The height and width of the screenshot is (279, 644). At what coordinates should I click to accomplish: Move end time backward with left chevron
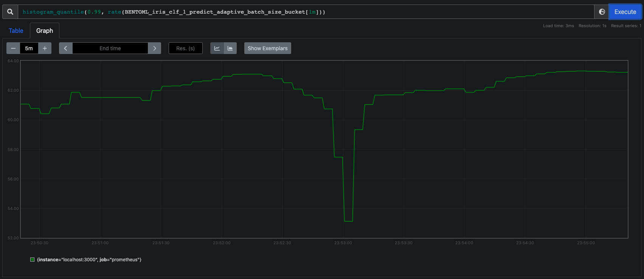click(66, 48)
